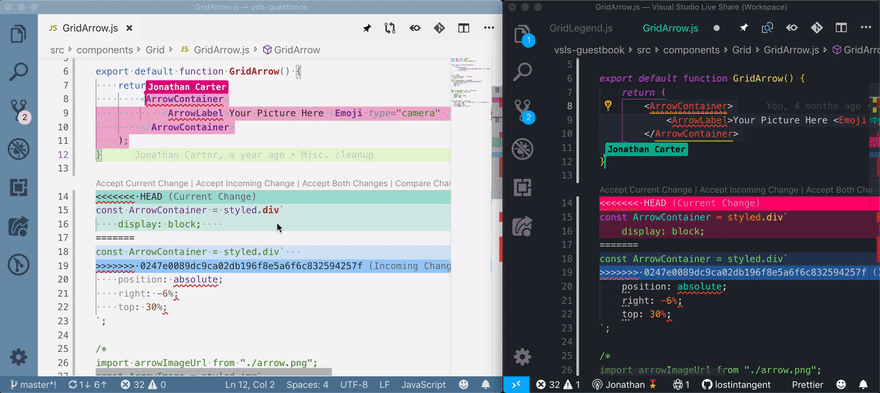Toggle the eye blame icon in left editor toolbar
Viewport: 880px width, 393px height.
(415, 28)
